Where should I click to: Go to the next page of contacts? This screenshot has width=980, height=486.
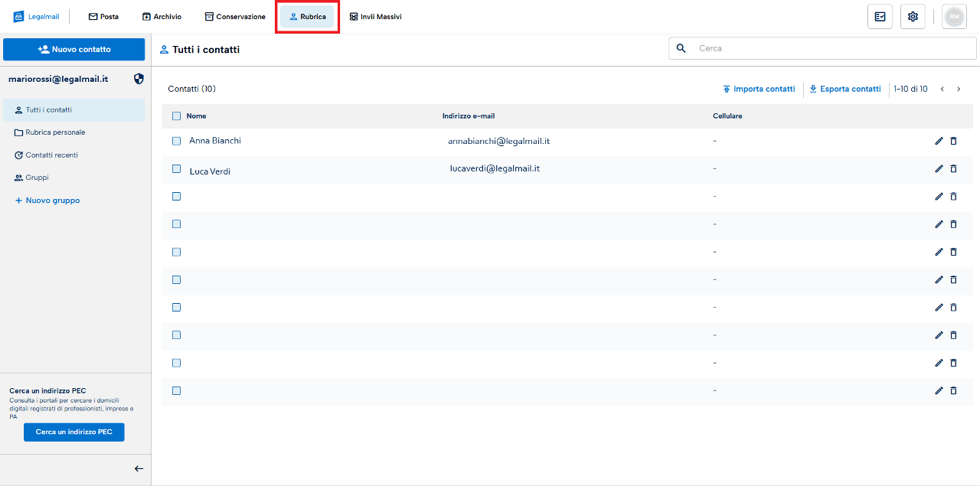(959, 89)
